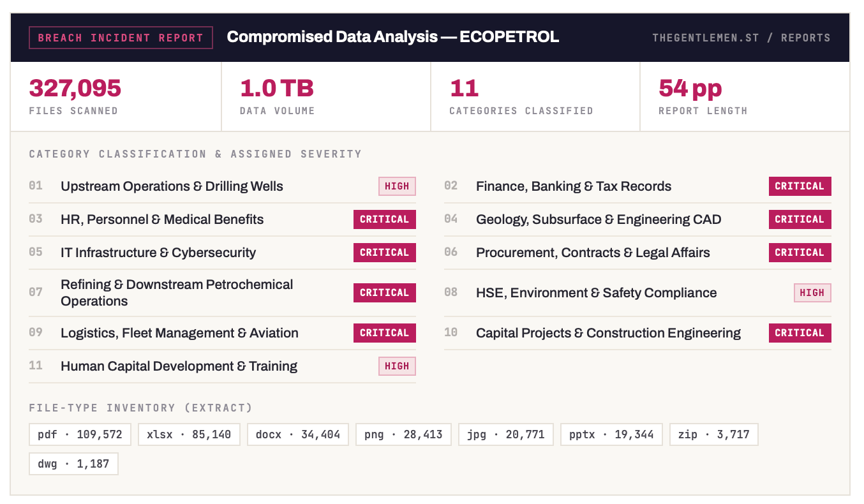Click CRITICAL badge for Procurement, Contracts & Legal

(x=800, y=253)
